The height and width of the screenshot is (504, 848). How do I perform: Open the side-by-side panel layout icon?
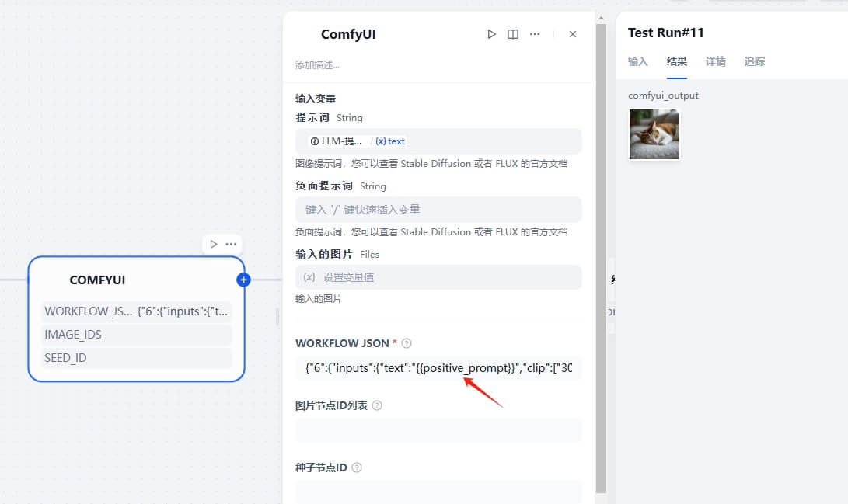(x=513, y=34)
